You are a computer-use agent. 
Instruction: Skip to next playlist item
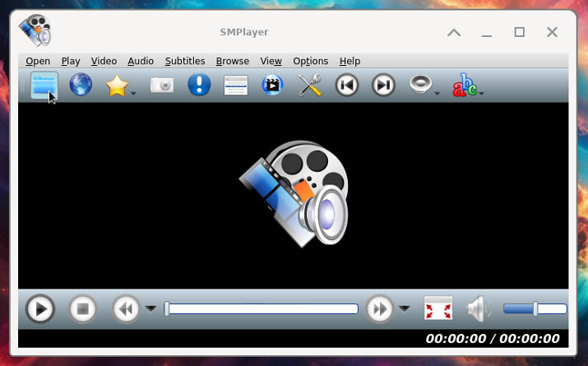(x=382, y=85)
